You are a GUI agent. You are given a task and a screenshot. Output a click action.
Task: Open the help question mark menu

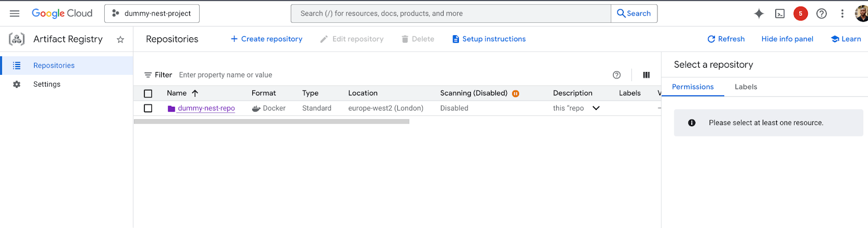coord(821,14)
